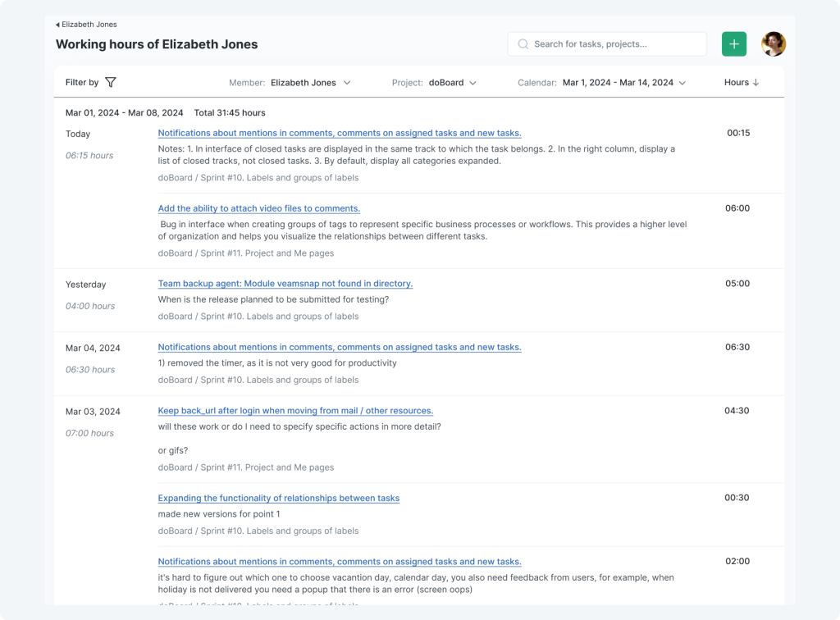The height and width of the screenshot is (620, 840).
Task: Open Today's Notifications about mentions task
Action: tap(339, 133)
